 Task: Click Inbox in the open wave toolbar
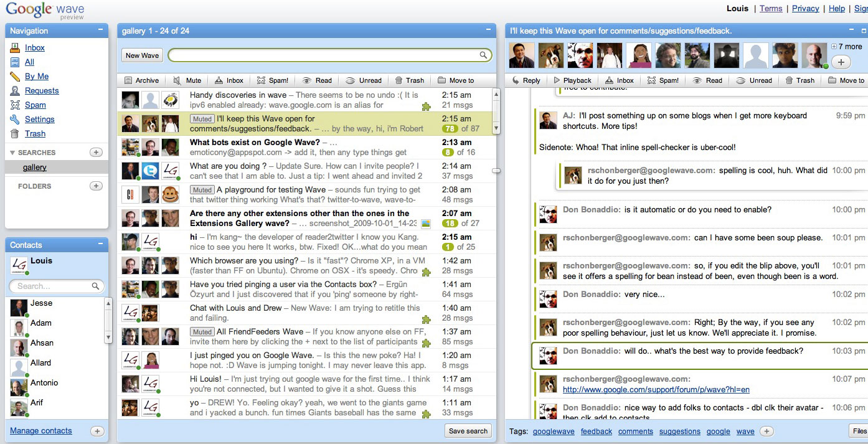[x=619, y=80]
